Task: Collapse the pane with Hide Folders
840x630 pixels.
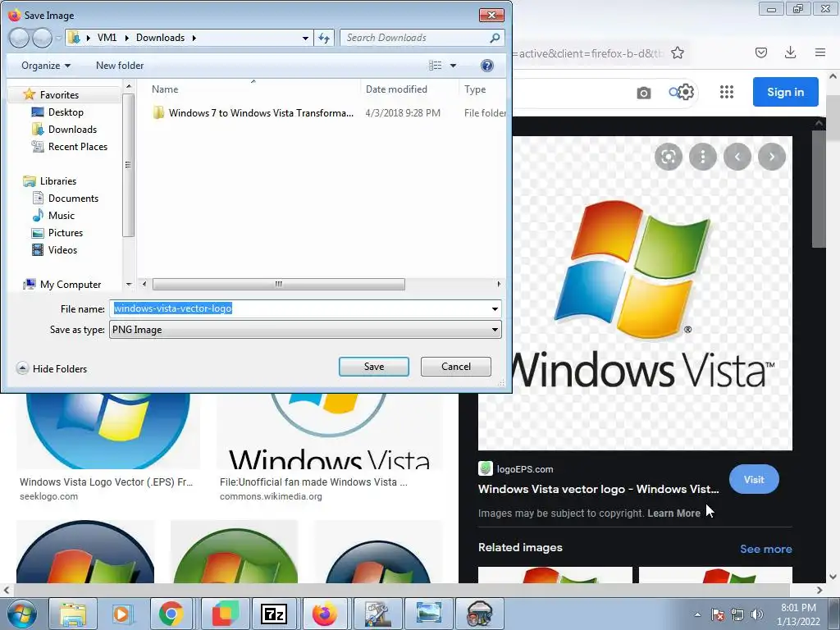Action: click(52, 368)
